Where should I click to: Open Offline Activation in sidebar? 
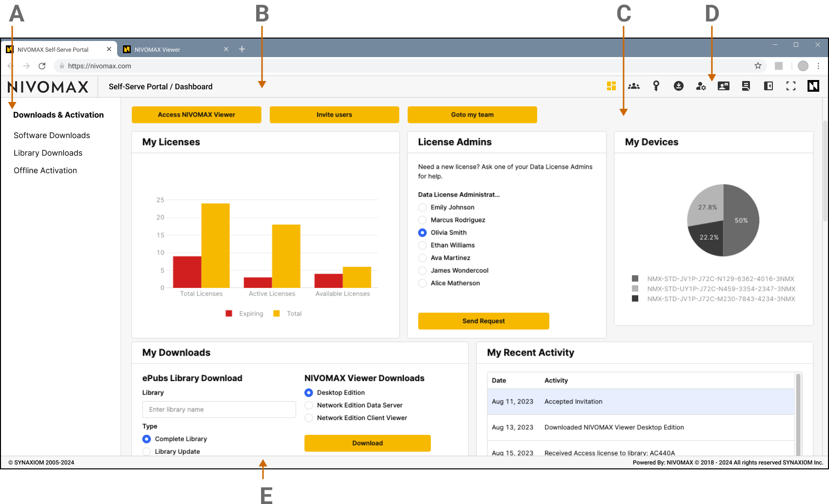pos(45,170)
